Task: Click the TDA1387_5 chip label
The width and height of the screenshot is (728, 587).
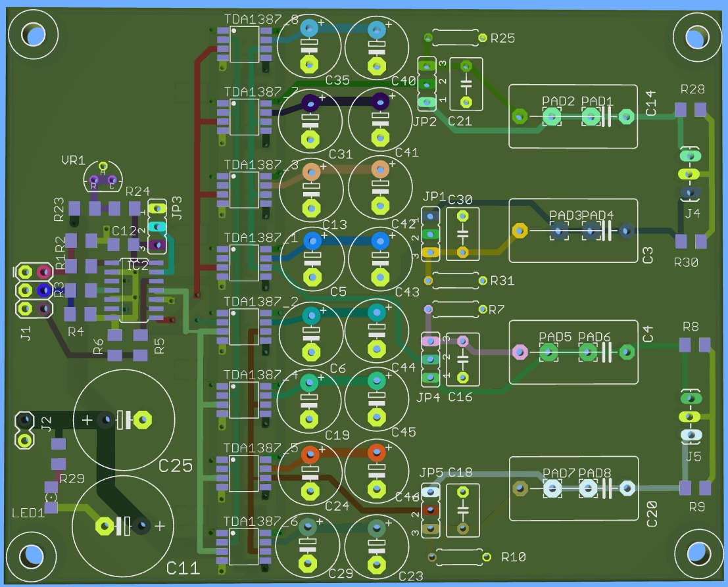Action: (261, 448)
